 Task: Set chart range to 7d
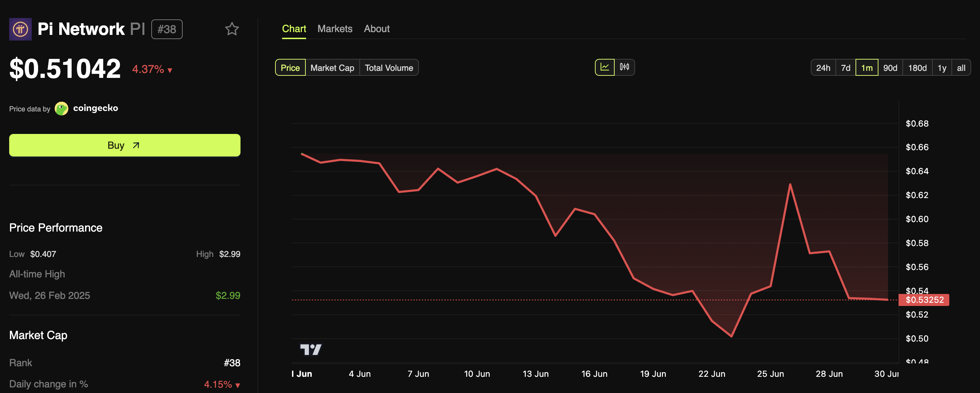(x=845, y=68)
